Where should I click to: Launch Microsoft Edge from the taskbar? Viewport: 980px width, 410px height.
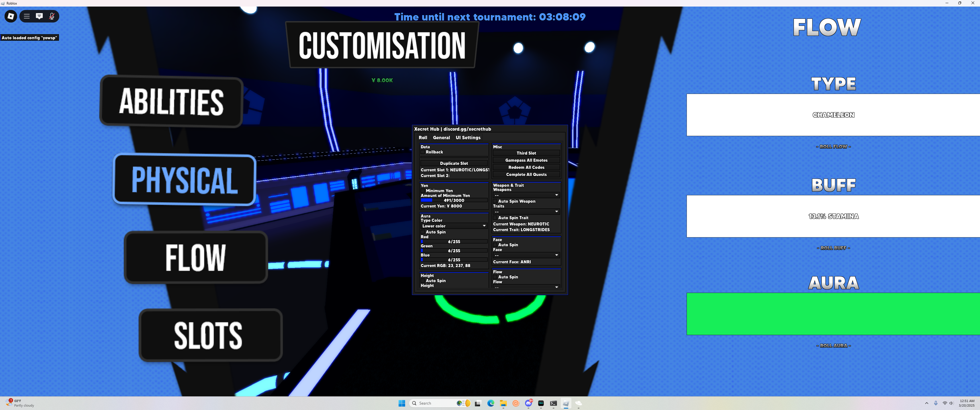point(490,403)
